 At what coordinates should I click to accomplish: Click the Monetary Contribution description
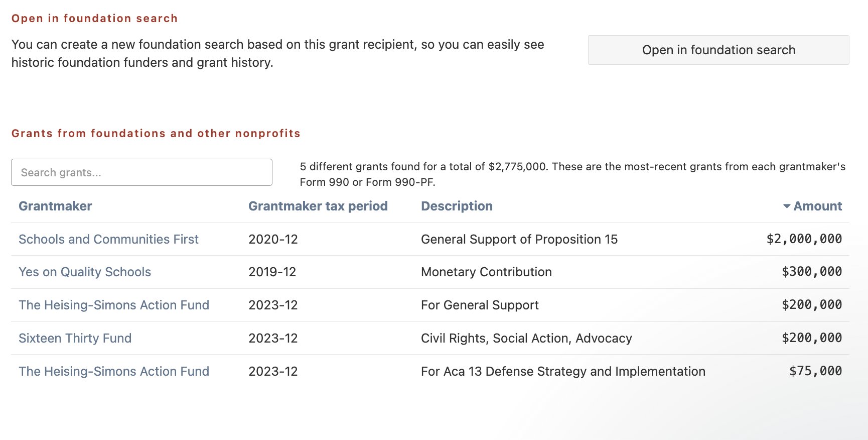click(x=486, y=272)
